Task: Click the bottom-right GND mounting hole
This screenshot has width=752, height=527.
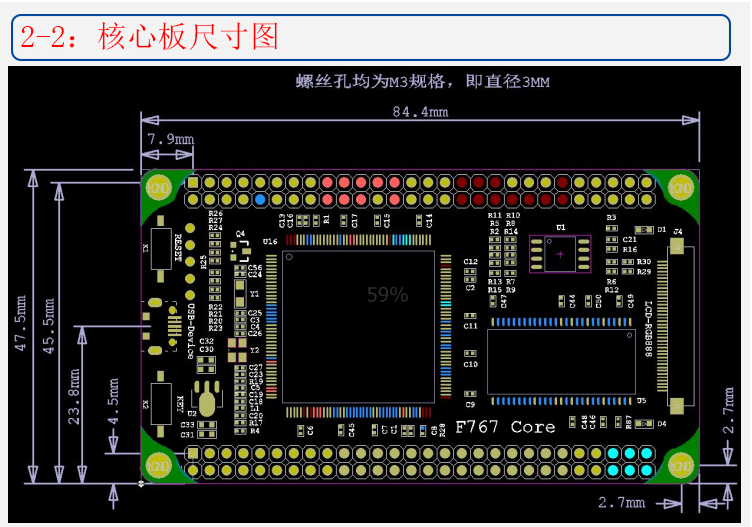Action: click(681, 465)
